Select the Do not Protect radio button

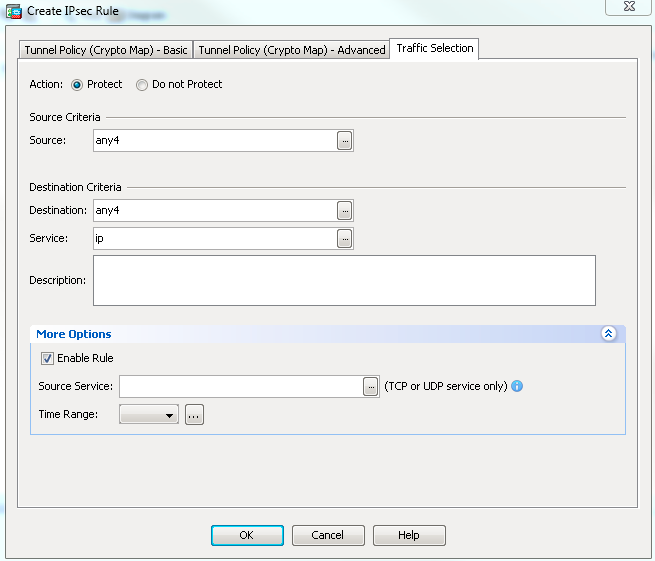pos(142,85)
